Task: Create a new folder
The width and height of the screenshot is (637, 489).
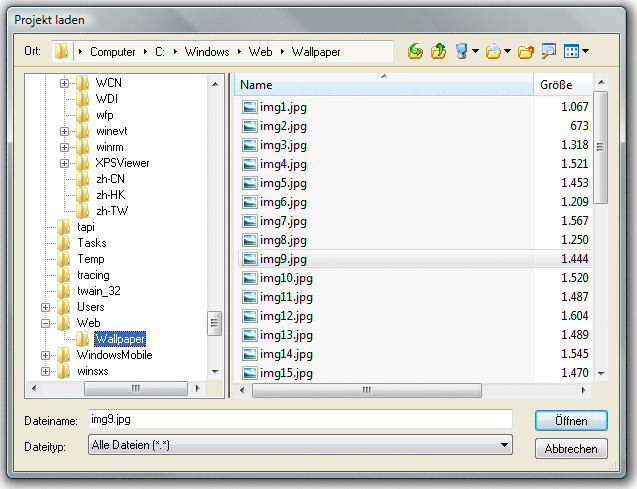Action: point(525,51)
